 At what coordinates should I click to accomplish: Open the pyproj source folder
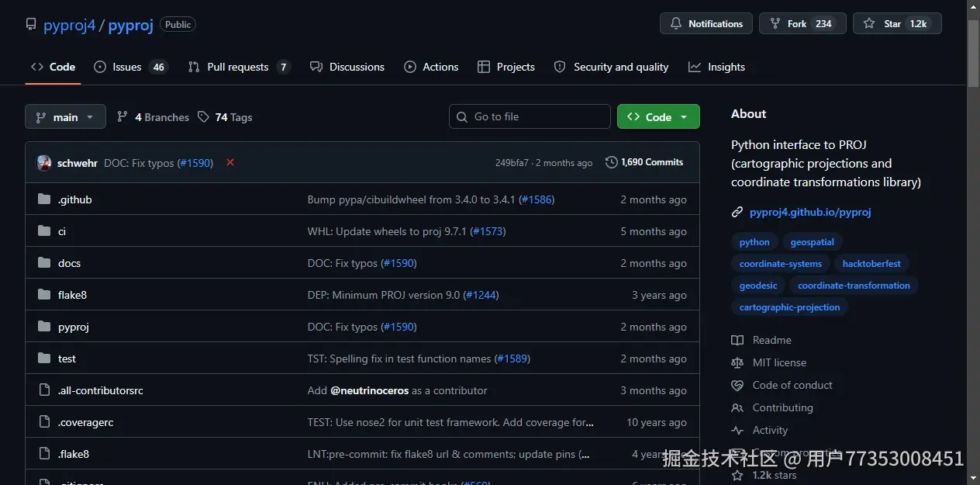[74, 327]
